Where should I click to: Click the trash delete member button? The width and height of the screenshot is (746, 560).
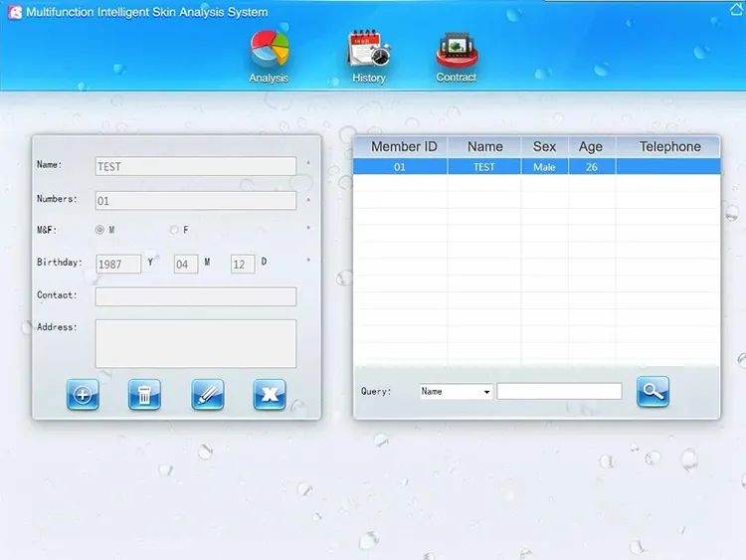(x=144, y=395)
